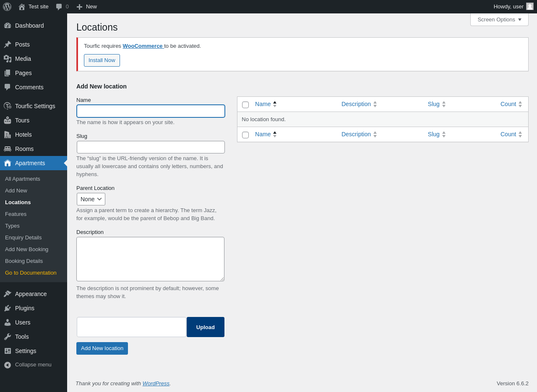
Task: Check the select-all checkbox in table footer
Action: [245, 135]
